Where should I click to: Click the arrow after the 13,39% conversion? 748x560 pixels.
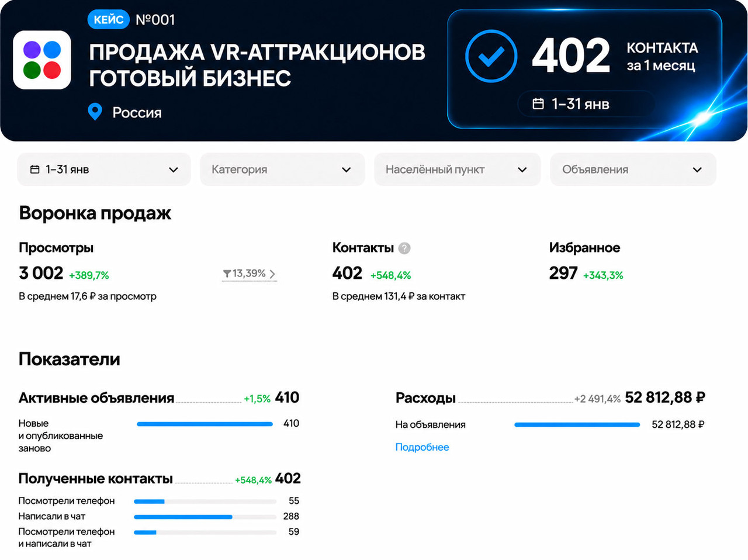click(272, 274)
